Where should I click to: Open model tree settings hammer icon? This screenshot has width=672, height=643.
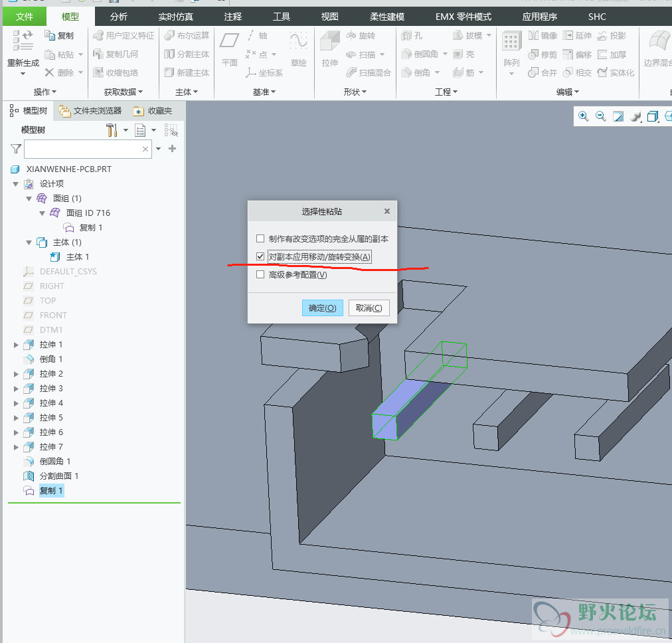pyautogui.click(x=112, y=130)
